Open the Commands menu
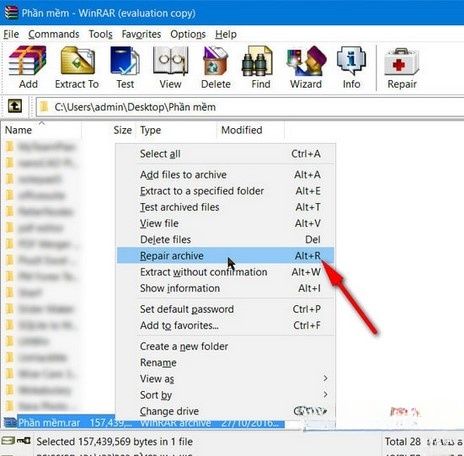Screen dimensions: 464x456 (54, 34)
